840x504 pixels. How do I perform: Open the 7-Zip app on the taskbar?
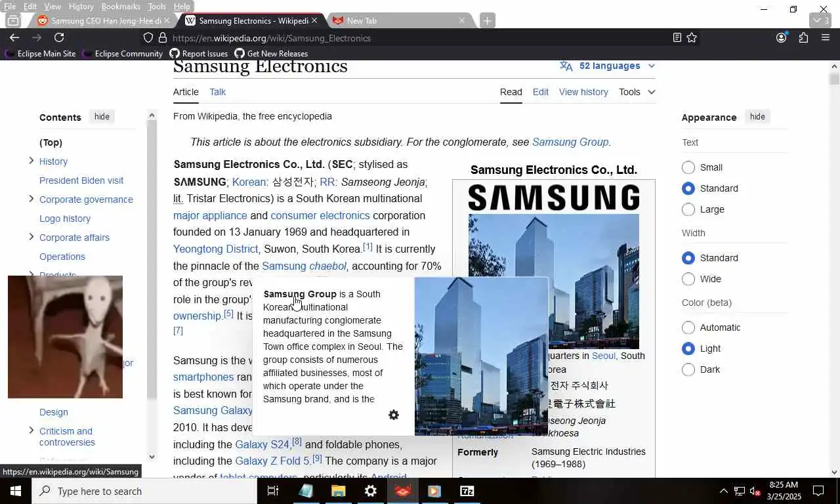(x=467, y=491)
